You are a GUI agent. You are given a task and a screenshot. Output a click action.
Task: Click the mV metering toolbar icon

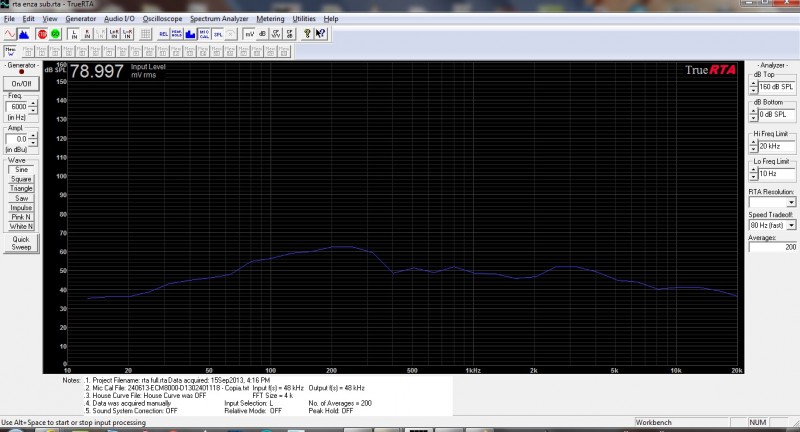(249, 34)
